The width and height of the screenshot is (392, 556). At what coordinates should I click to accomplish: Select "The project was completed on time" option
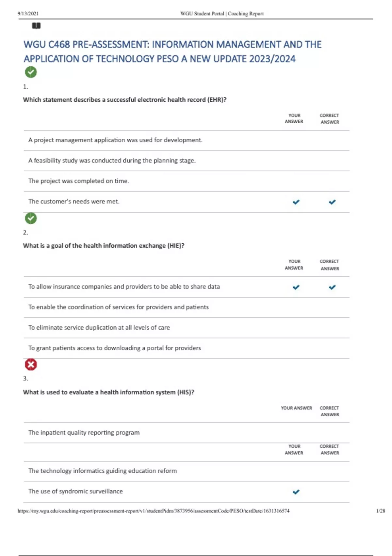click(x=79, y=181)
